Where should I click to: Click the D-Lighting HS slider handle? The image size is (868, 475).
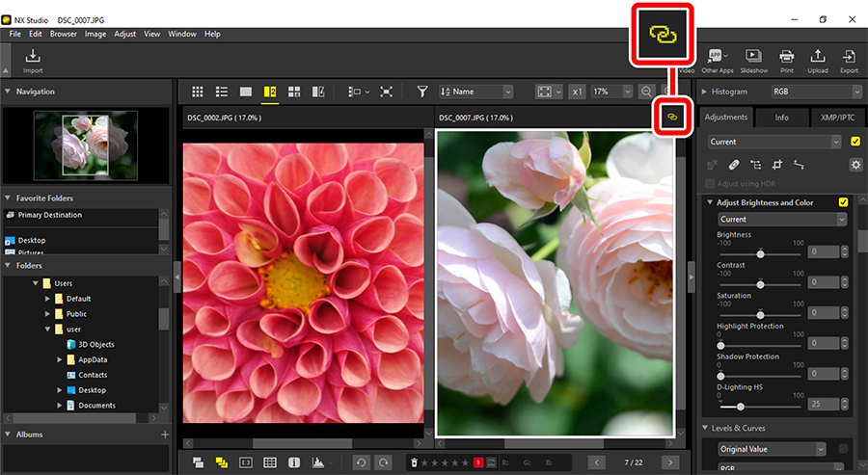pyautogui.click(x=740, y=407)
